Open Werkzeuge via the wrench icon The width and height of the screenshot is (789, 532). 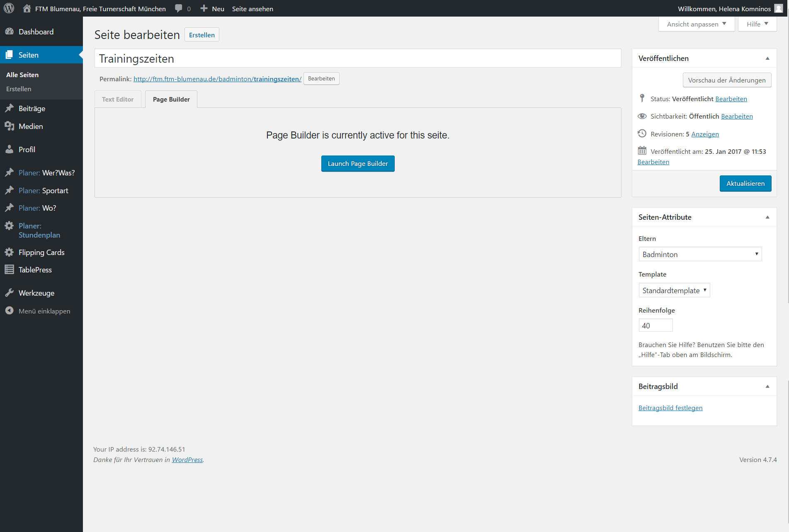(9, 293)
